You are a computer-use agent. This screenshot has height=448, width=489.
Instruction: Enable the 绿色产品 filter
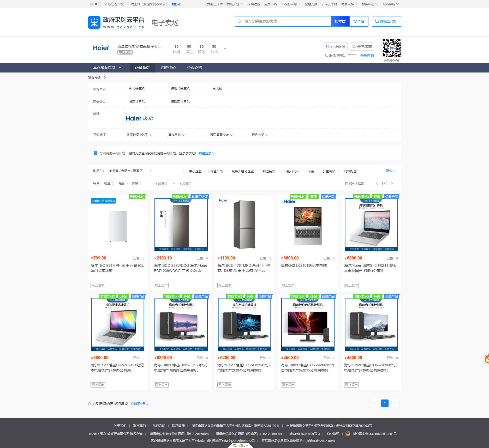(x=207, y=171)
